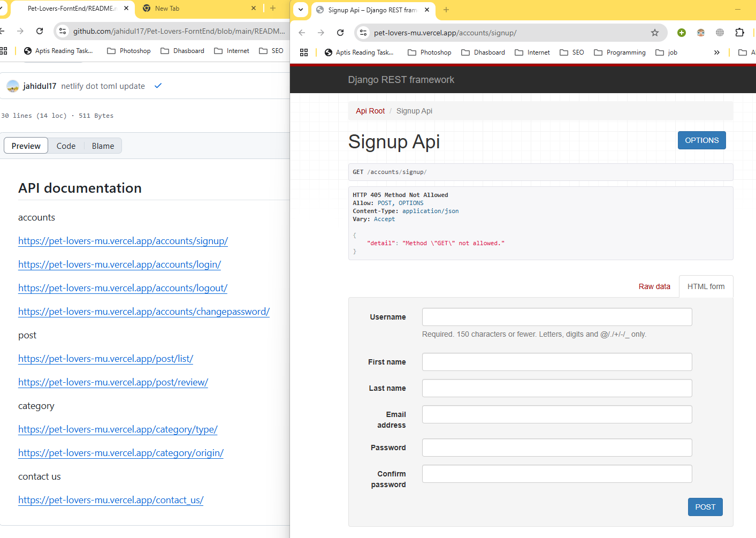
Task: Open the Programming bookmarks folder
Action: pos(620,52)
